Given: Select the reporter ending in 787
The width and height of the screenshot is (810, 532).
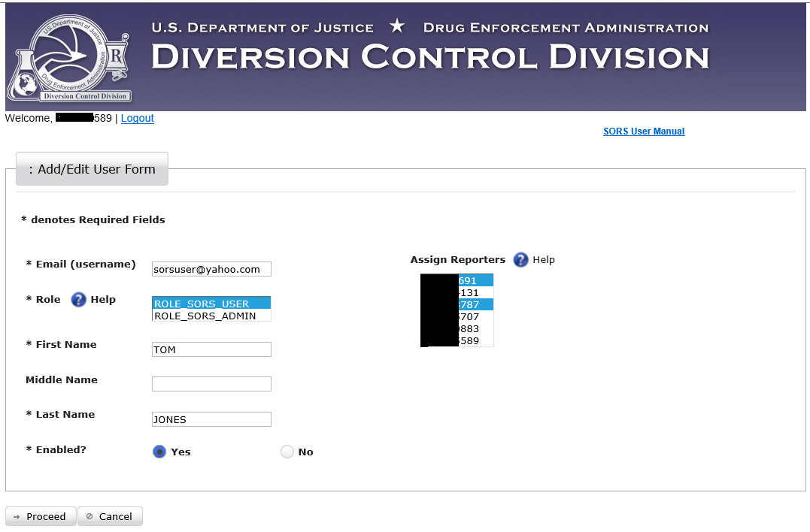Looking at the screenshot, I should [457, 304].
